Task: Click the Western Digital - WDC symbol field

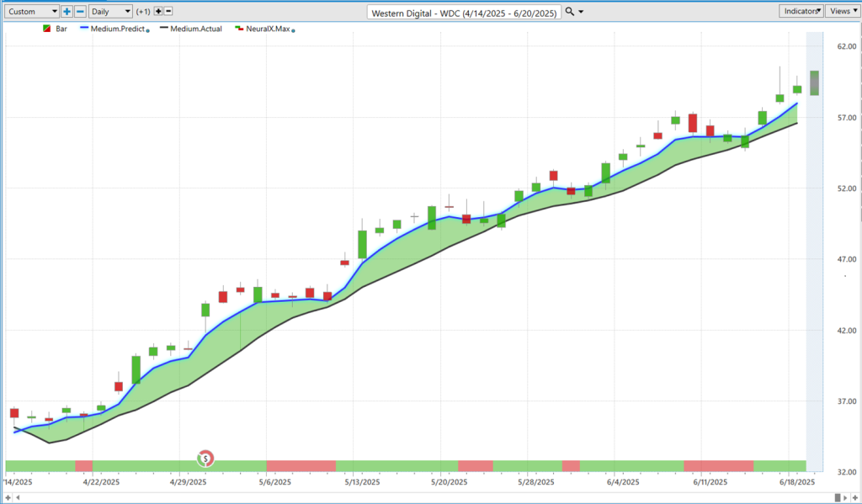Action: (x=464, y=13)
